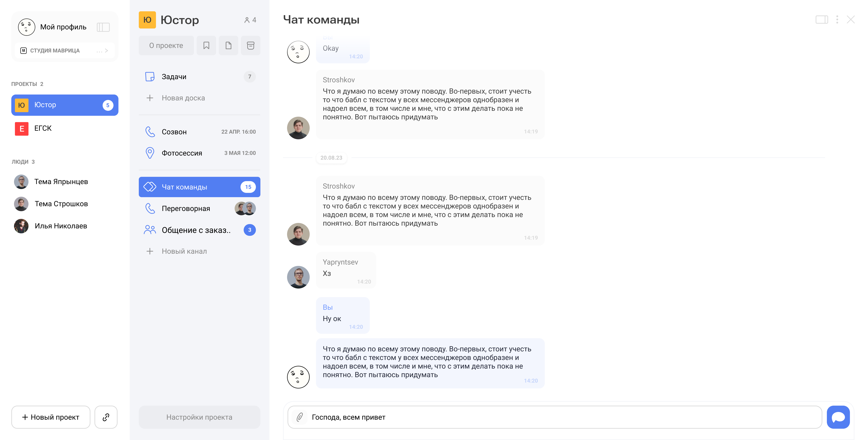This screenshot has height=440, width=868.
Task: Click the Новый проект button
Action: coord(51,417)
